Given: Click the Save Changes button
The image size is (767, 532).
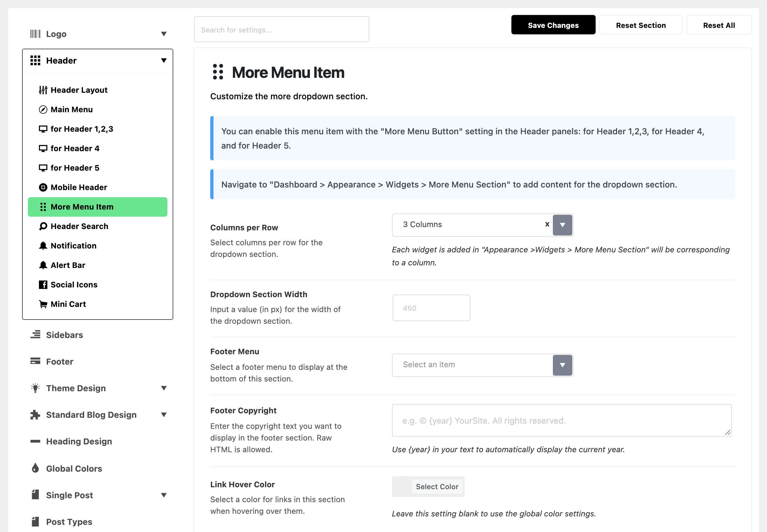Looking at the screenshot, I should coord(553,25).
